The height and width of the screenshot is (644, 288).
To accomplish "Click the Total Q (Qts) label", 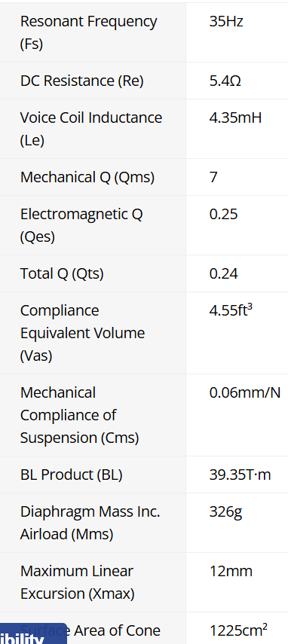I will coord(62,274).
